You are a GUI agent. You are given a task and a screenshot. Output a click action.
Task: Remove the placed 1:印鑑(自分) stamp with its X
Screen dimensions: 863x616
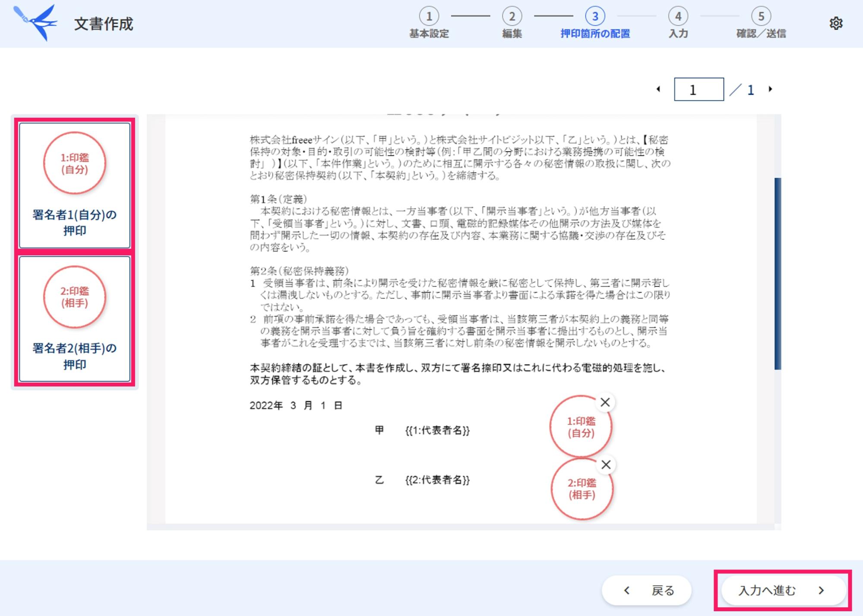(x=605, y=402)
